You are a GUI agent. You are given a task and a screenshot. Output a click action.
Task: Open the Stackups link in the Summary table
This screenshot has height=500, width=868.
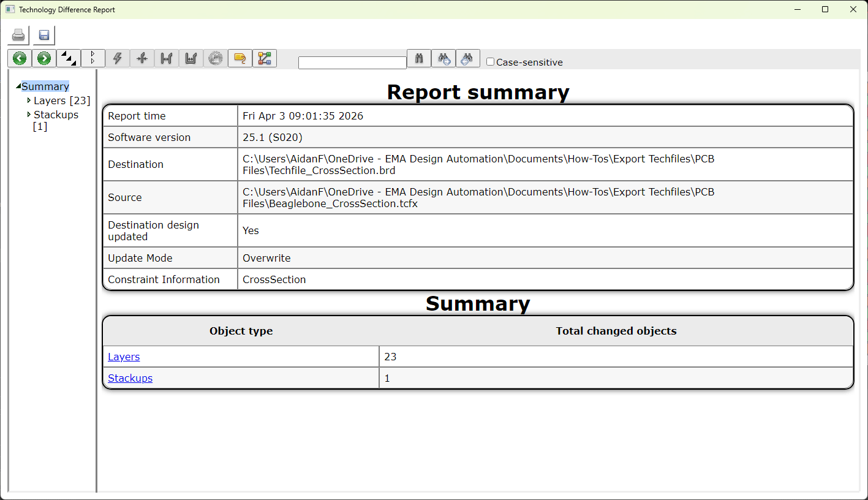pyautogui.click(x=130, y=378)
